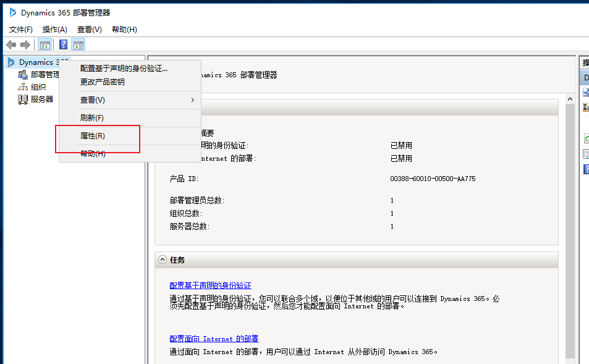
Task: Open Help via the question mark toolbar icon
Action: [64, 44]
